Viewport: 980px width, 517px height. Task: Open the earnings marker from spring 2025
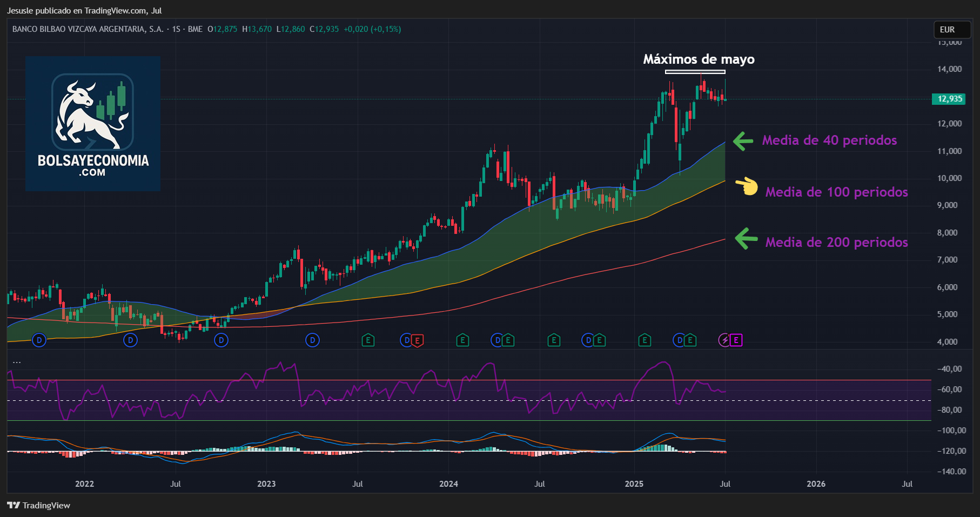[690, 340]
